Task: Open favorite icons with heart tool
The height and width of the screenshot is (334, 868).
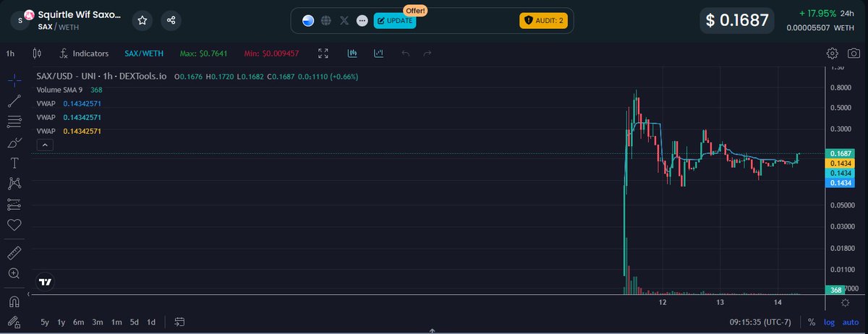Action: 14,225
